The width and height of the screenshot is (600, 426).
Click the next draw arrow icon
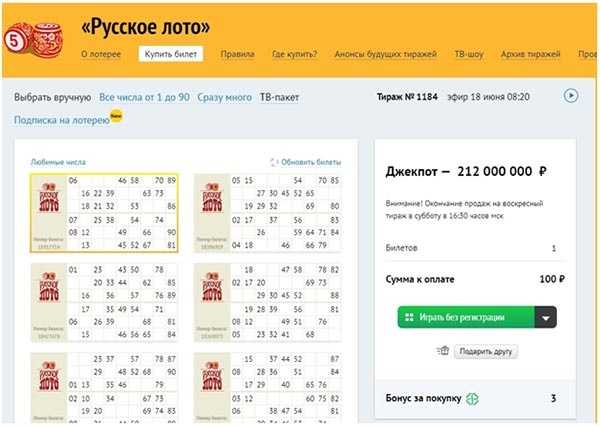pyautogui.click(x=571, y=96)
